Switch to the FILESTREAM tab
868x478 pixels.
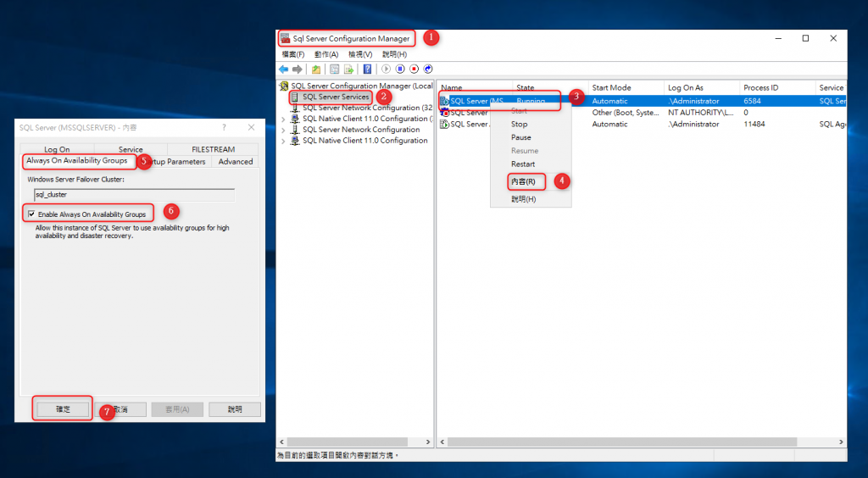[x=213, y=149]
